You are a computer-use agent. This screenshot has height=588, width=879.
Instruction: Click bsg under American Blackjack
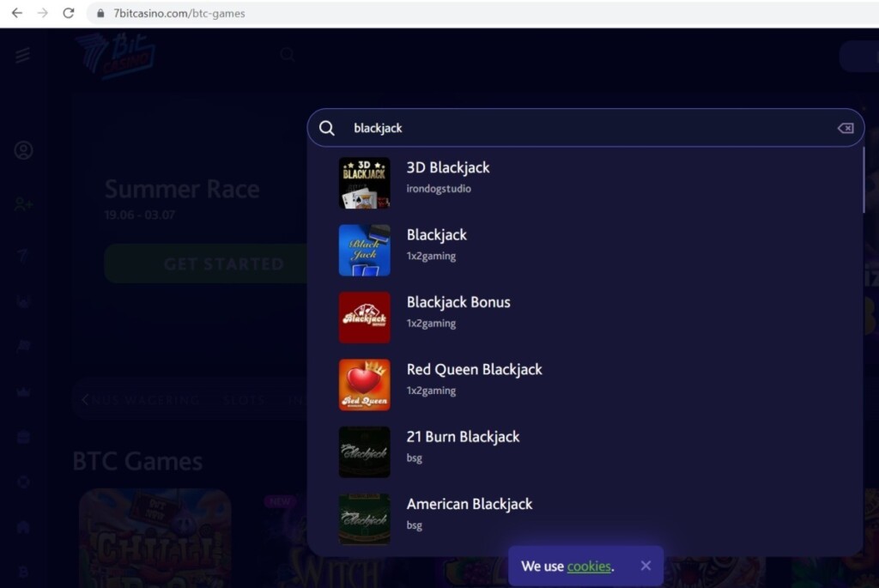pyautogui.click(x=415, y=525)
